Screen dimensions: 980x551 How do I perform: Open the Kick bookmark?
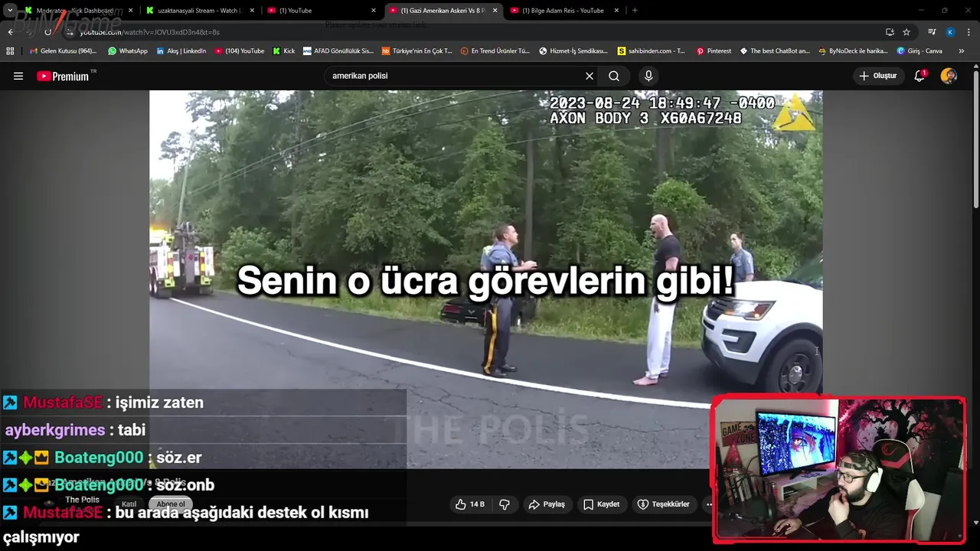[283, 51]
